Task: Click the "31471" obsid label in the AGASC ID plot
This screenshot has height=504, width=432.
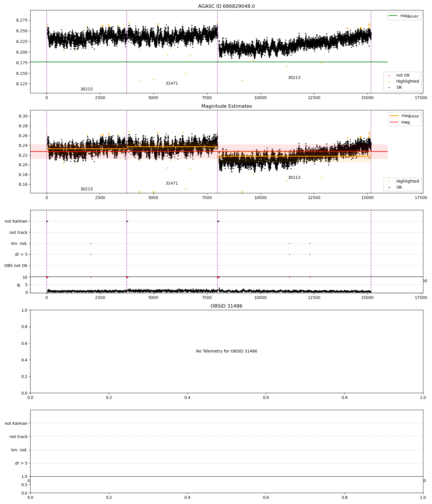Action: (x=172, y=84)
